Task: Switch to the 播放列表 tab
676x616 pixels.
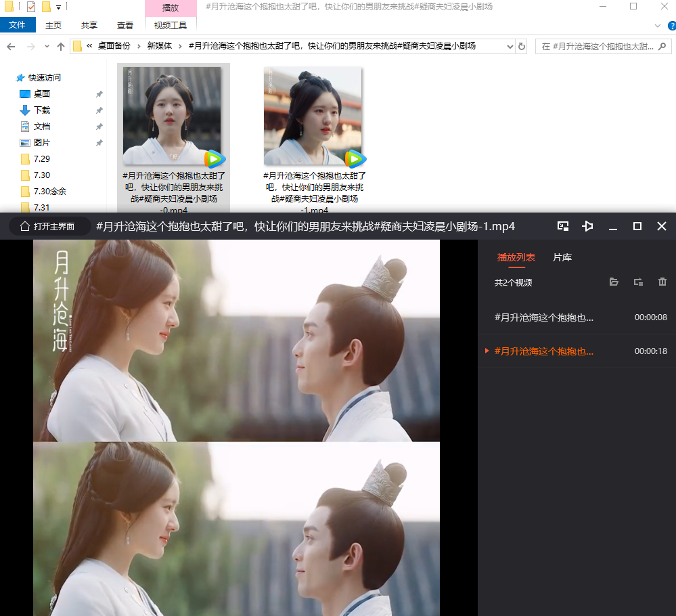Action: (516, 257)
